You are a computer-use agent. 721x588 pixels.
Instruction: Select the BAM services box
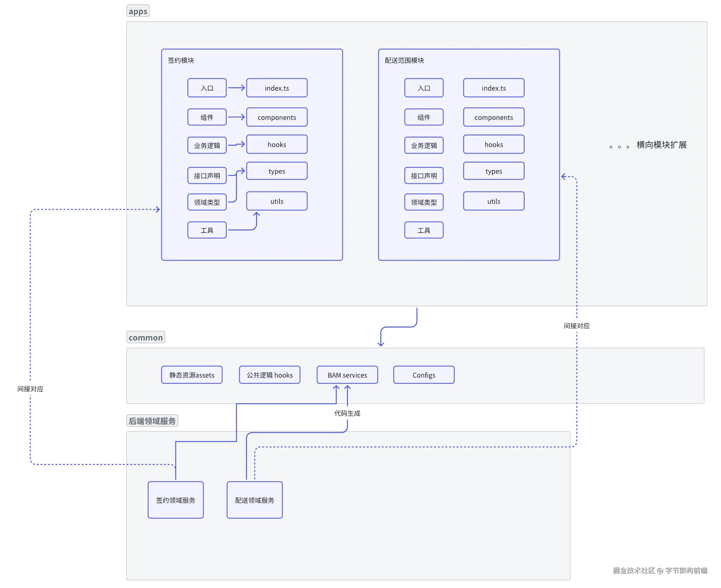tap(347, 375)
